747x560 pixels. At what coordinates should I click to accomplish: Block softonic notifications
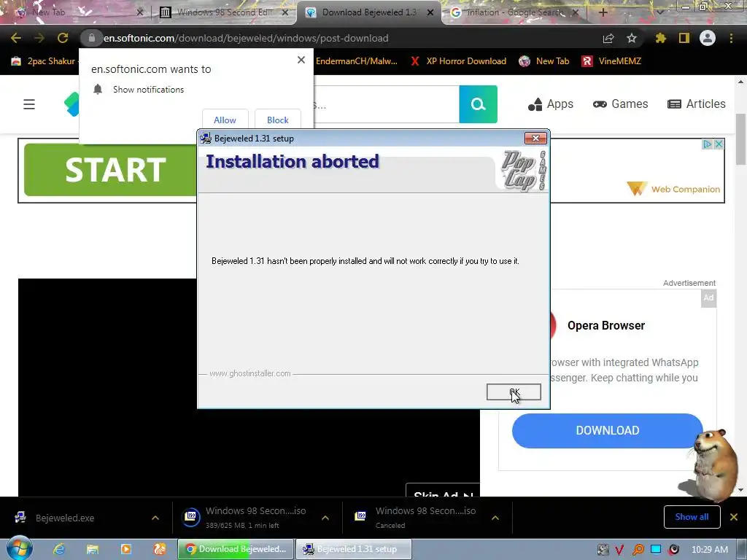coord(278,120)
